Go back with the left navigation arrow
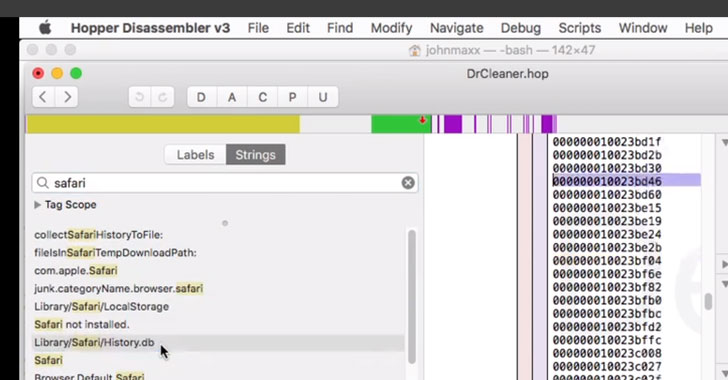728x380 pixels. pyautogui.click(x=43, y=97)
